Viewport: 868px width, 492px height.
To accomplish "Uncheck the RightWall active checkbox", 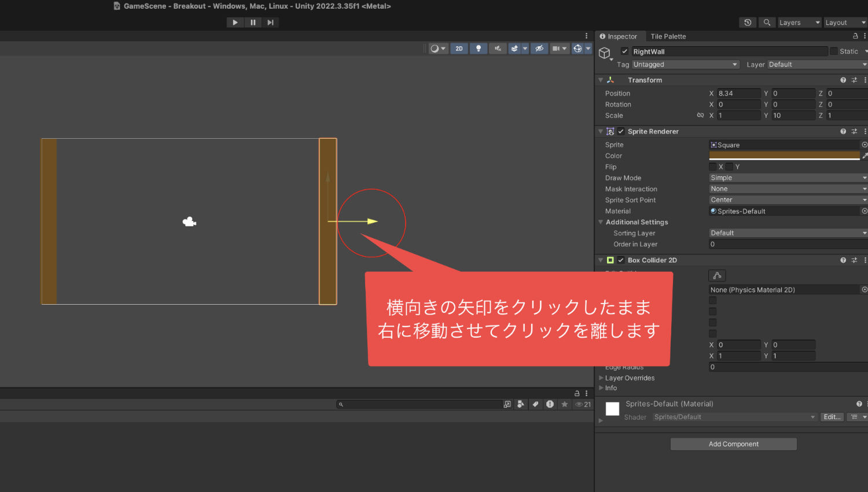I will [624, 51].
